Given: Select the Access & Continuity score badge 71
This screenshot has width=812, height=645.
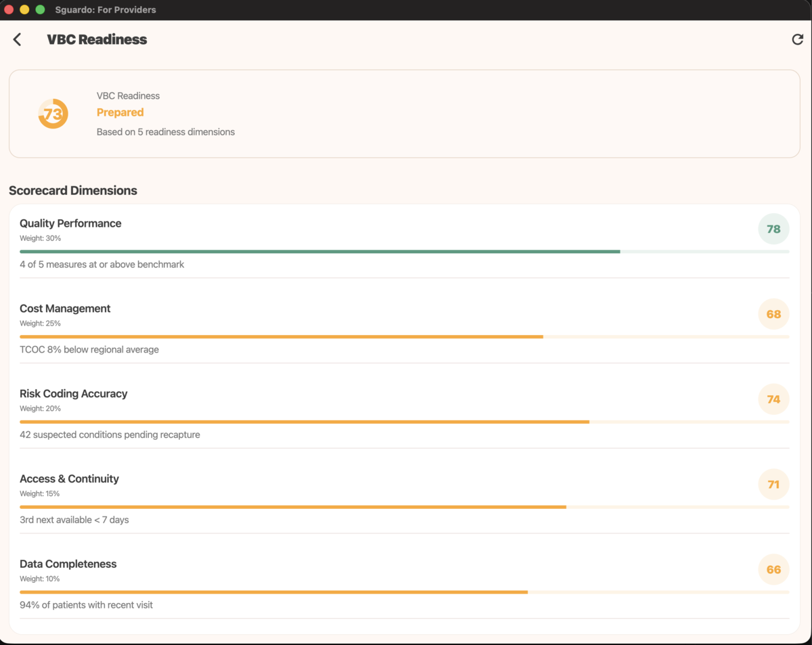Looking at the screenshot, I should 773,484.
